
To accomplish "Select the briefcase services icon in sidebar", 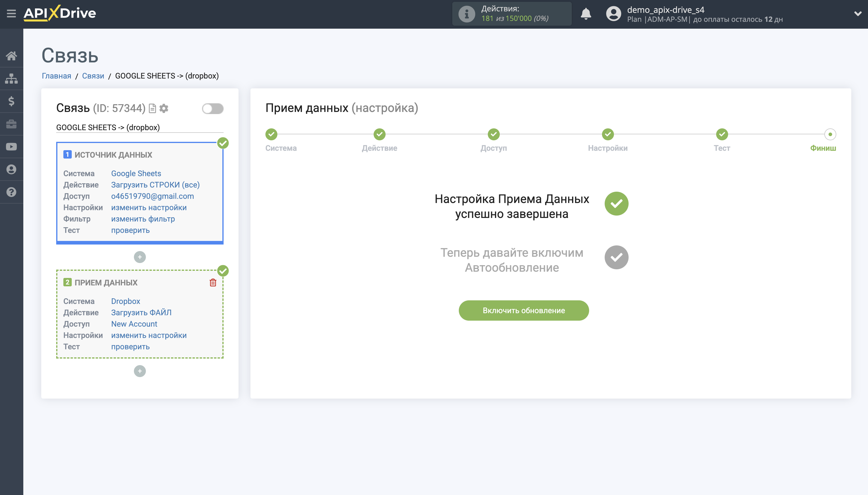I will point(11,124).
